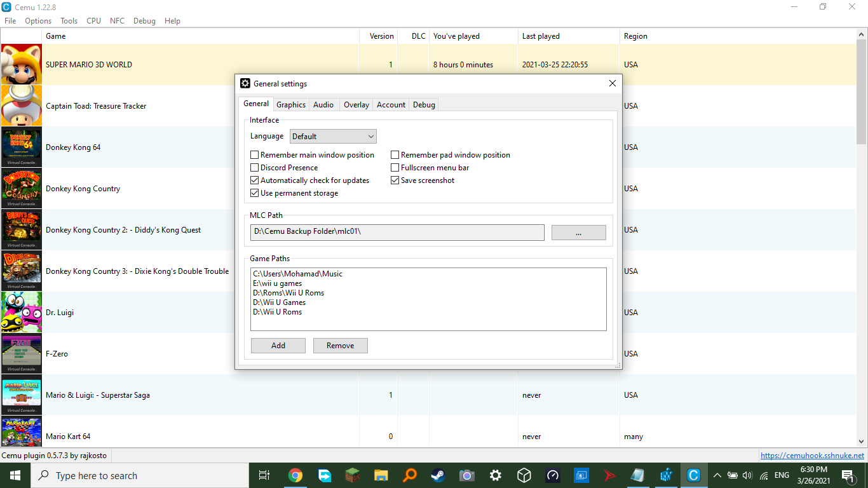Open File Explorer from the taskbar
Viewport: 868px width, 488px height.
click(x=381, y=475)
